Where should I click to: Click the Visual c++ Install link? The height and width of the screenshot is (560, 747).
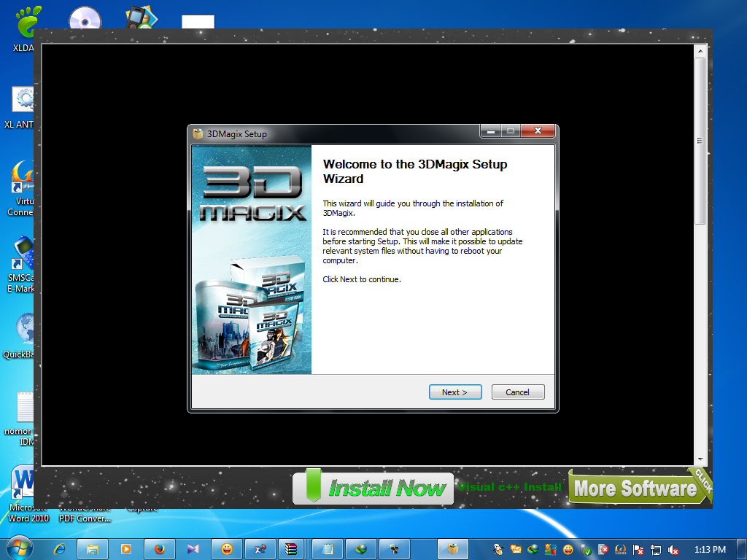509,487
